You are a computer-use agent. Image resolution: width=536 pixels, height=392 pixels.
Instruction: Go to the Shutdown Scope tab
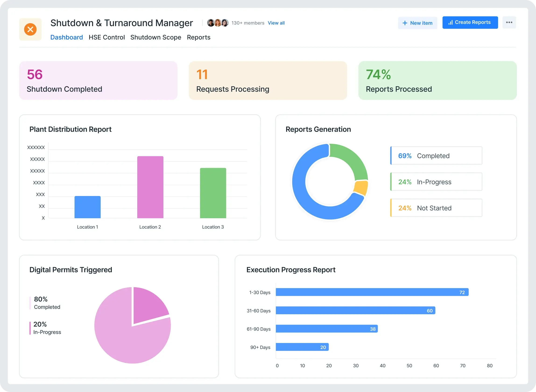(156, 37)
